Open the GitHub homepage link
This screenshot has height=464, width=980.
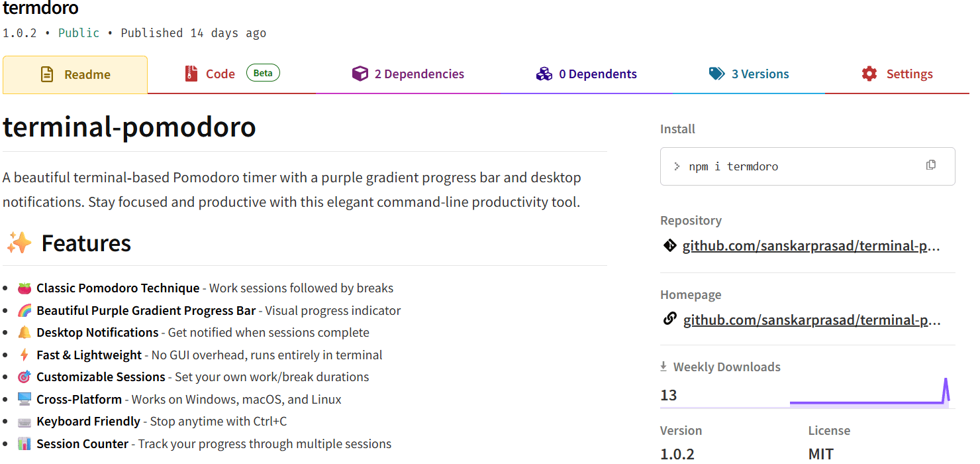(x=812, y=320)
